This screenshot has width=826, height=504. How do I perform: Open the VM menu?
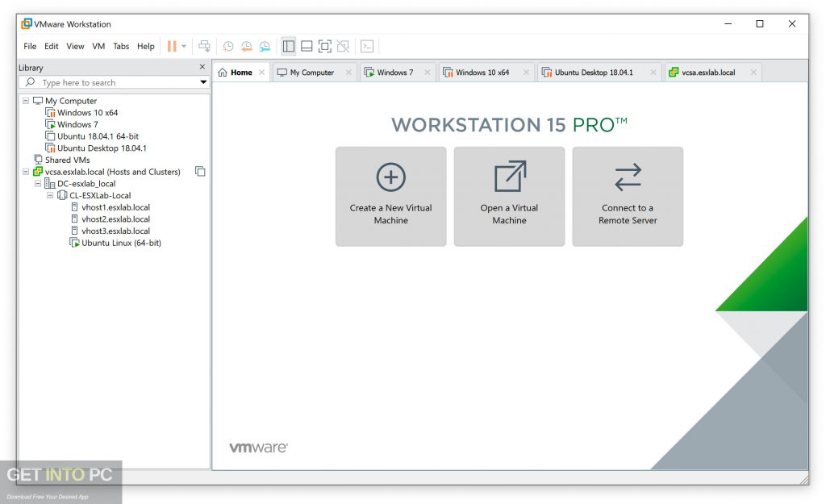(98, 46)
